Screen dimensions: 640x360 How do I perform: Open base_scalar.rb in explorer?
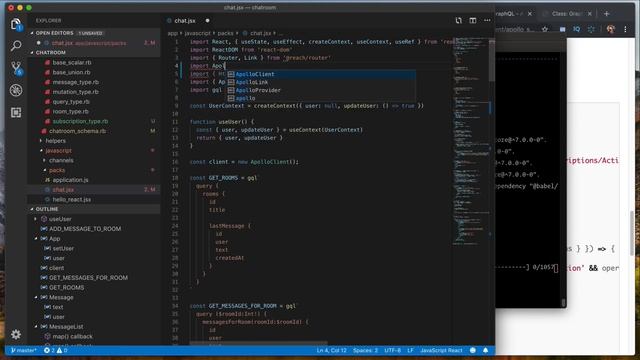click(x=72, y=62)
